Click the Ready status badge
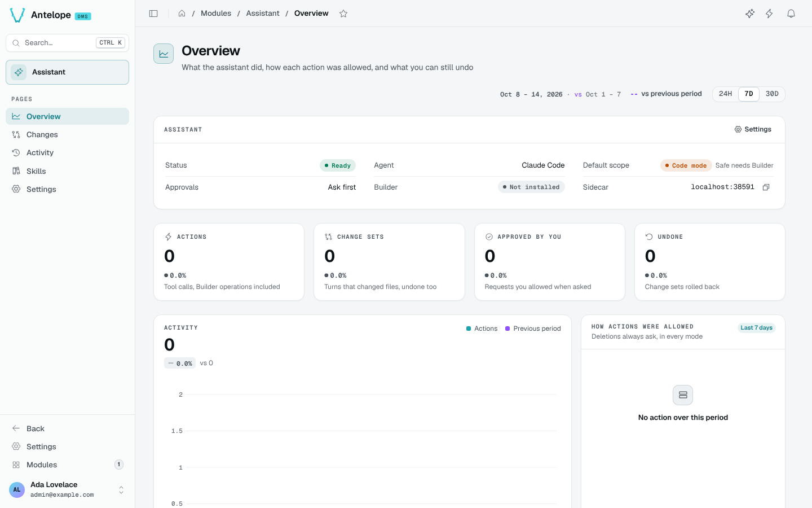 click(338, 165)
